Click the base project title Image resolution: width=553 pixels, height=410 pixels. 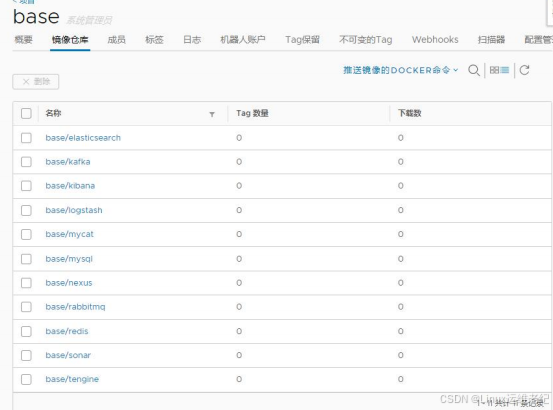pos(36,17)
